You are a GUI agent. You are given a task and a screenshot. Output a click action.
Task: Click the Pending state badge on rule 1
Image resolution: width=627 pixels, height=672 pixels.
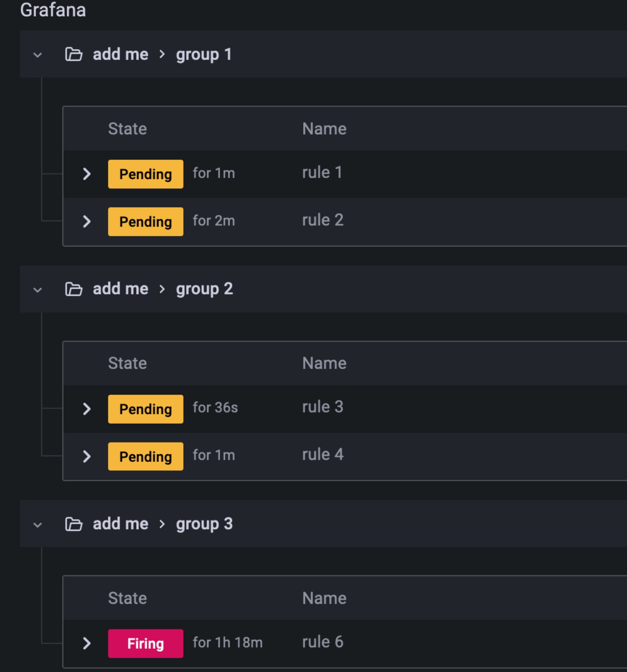pos(145,174)
